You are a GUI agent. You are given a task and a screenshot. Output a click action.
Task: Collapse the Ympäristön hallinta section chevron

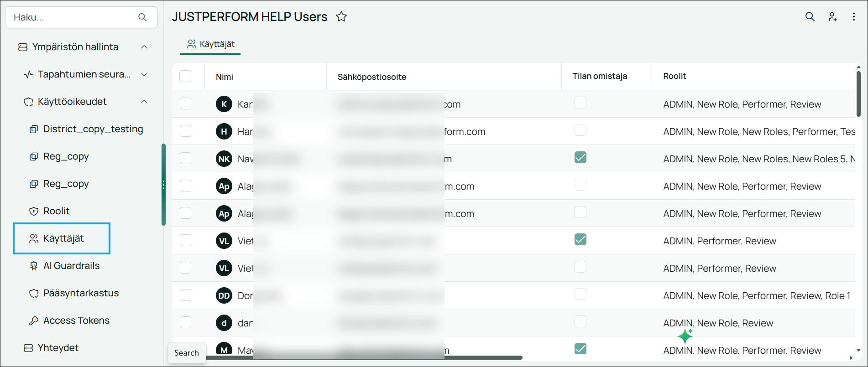(144, 47)
